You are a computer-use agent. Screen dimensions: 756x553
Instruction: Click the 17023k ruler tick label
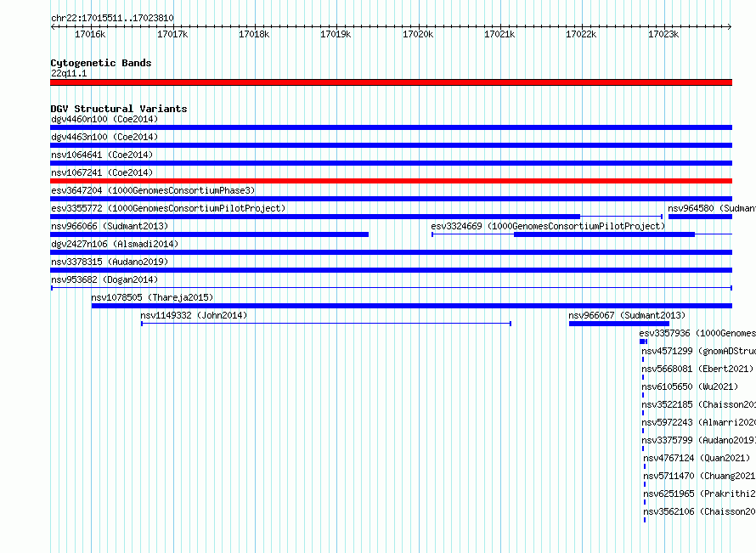pos(663,34)
